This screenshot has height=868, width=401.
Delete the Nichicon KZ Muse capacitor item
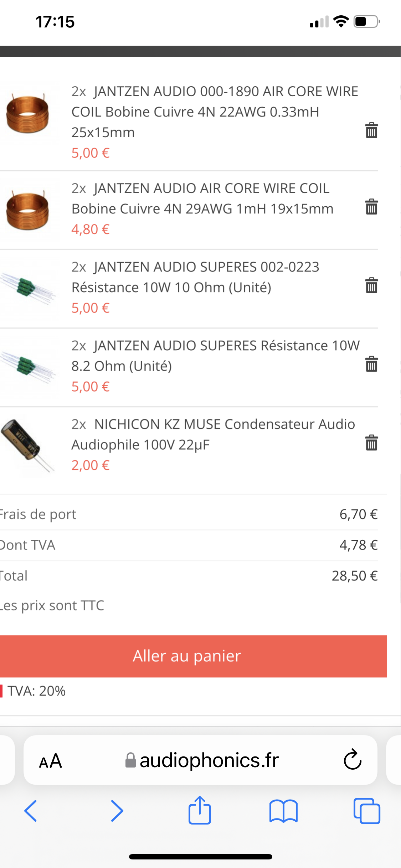point(371,443)
